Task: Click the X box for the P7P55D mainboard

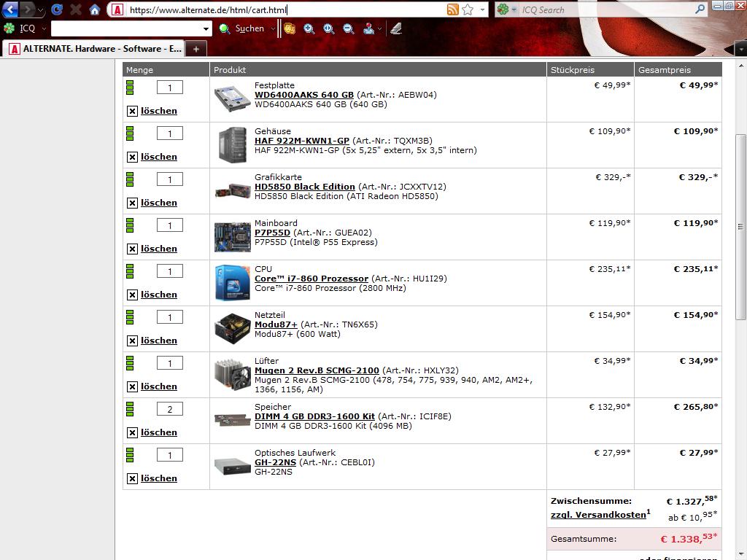Action: 133,249
